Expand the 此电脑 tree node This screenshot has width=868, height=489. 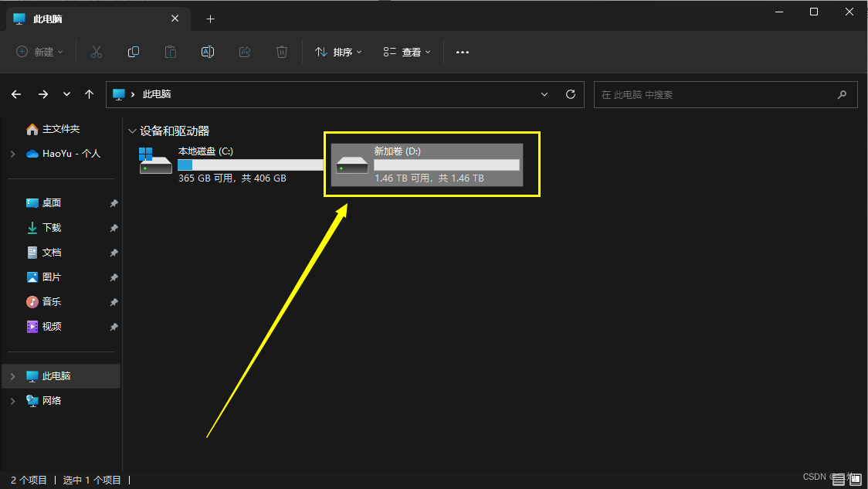pyautogui.click(x=12, y=376)
